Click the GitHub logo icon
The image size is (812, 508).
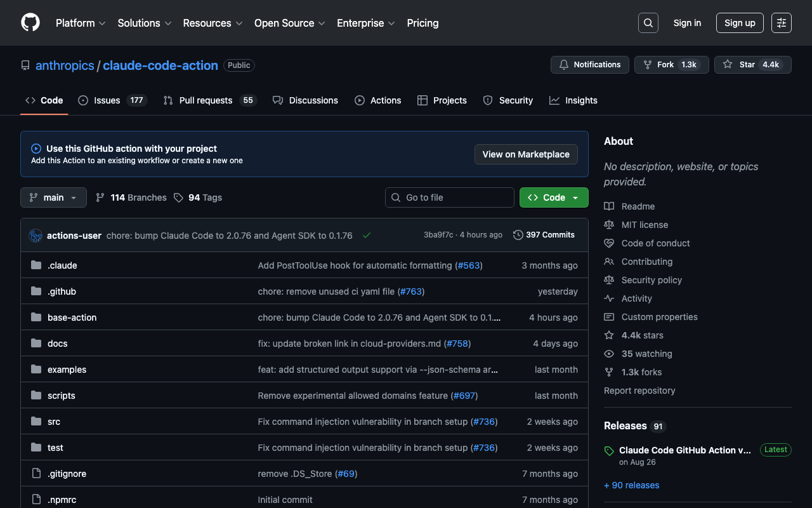pos(30,23)
